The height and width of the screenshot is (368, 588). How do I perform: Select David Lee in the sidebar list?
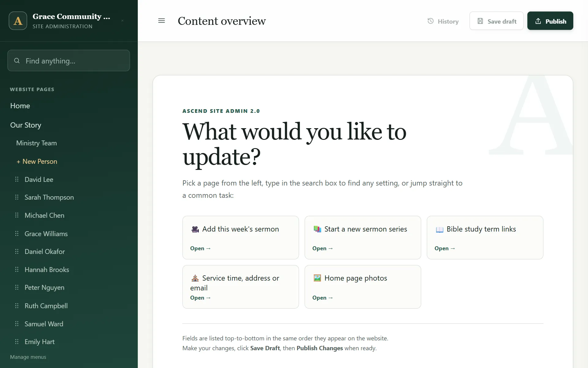pos(39,179)
